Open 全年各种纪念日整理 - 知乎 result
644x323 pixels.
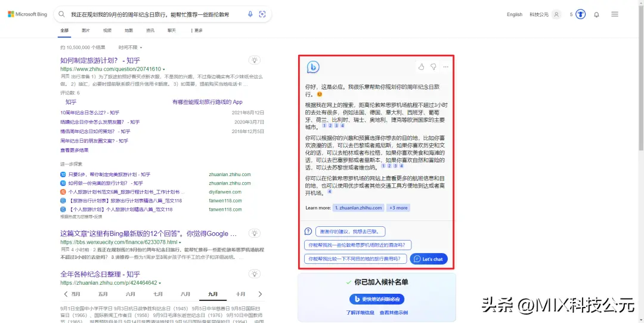pyautogui.click(x=100, y=274)
